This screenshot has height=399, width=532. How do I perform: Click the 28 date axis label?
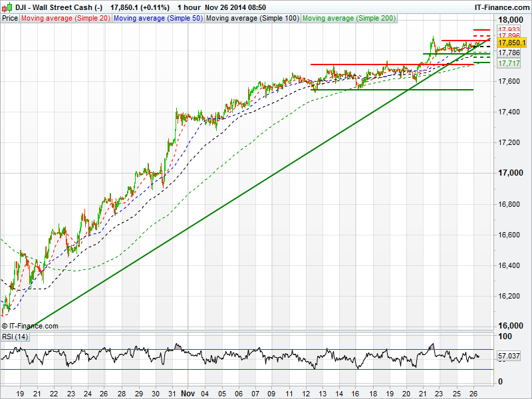pyautogui.click(x=122, y=394)
